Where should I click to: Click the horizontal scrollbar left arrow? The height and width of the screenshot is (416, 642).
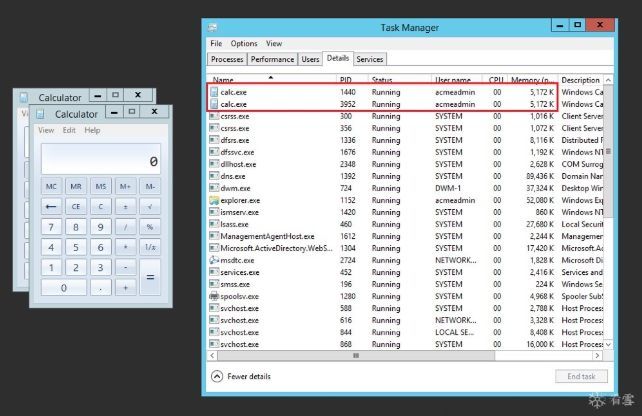[212, 355]
